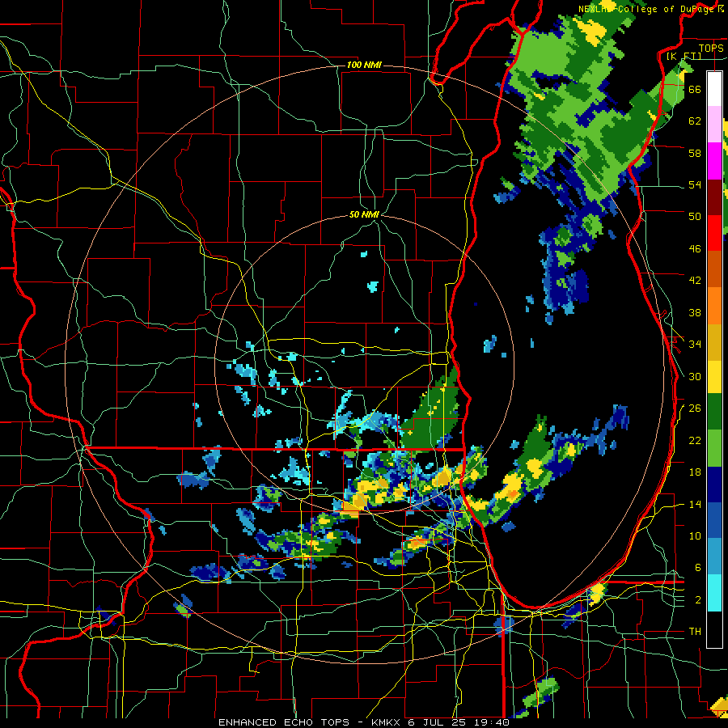The width and height of the screenshot is (728, 728).
Task: Click the legend value 46
Action: coord(695,248)
